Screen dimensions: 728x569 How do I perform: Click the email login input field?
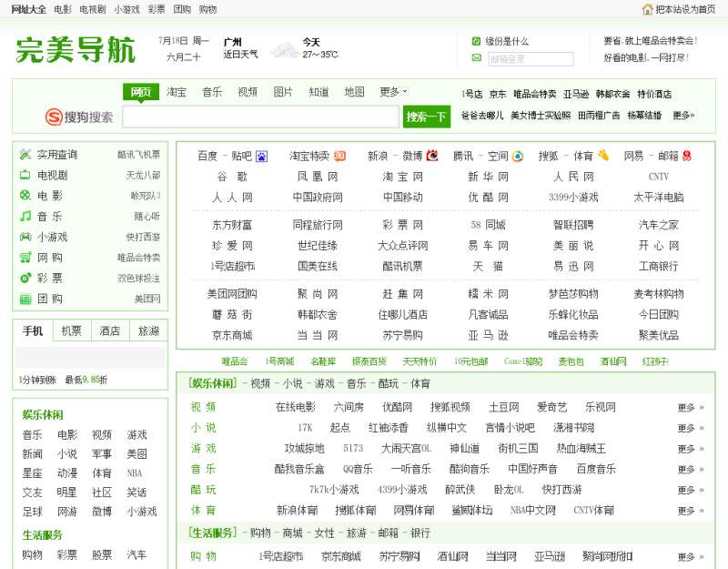531,59
